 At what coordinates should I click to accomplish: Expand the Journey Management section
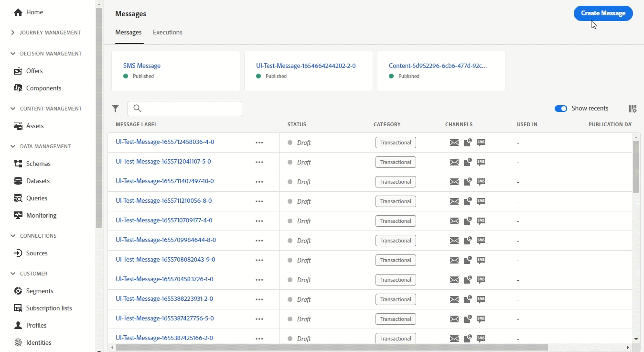click(x=13, y=33)
